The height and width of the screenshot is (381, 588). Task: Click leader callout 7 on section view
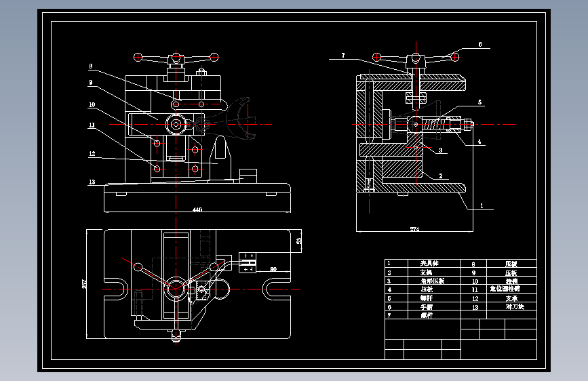(343, 55)
